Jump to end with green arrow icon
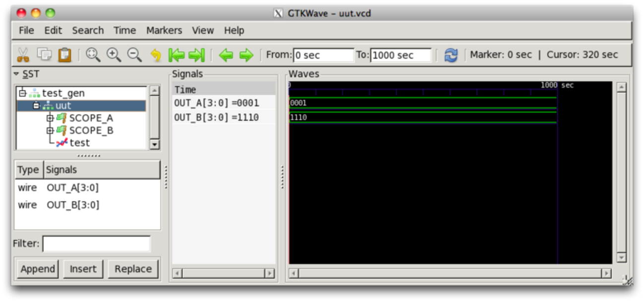The image size is (644, 302). [197, 55]
